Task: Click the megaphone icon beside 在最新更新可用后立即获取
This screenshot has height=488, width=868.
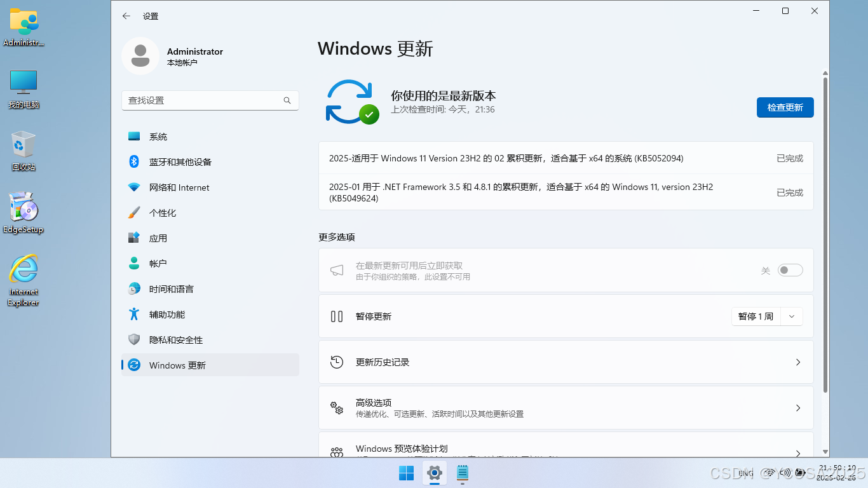Action: (337, 271)
